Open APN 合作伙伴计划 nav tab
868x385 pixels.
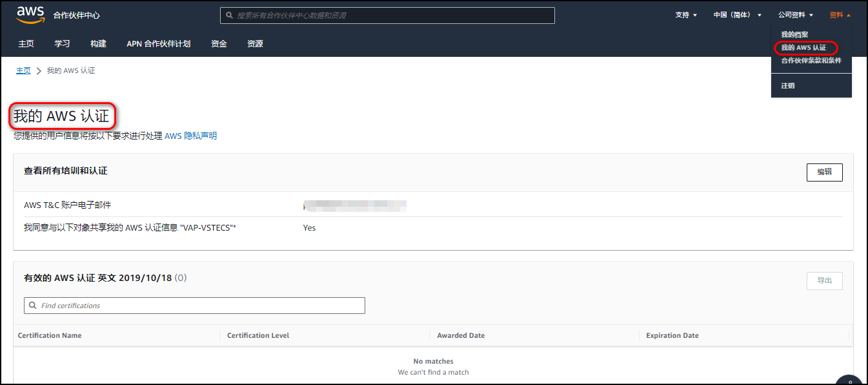click(x=159, y=44)
